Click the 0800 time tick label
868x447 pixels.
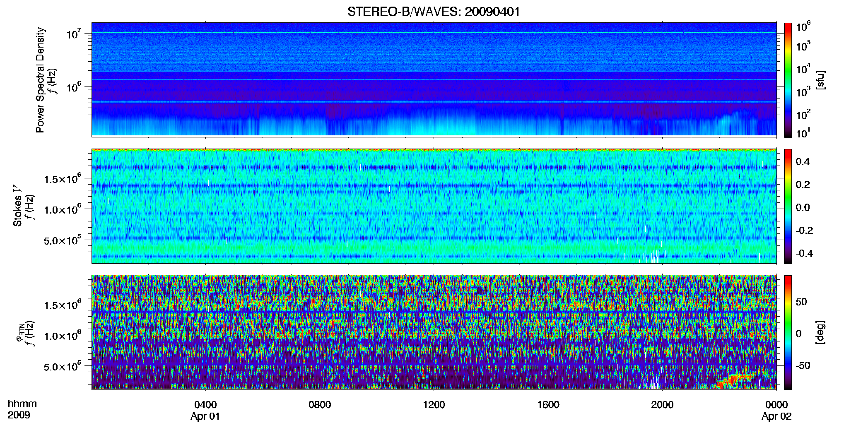[x=320, y=405]
